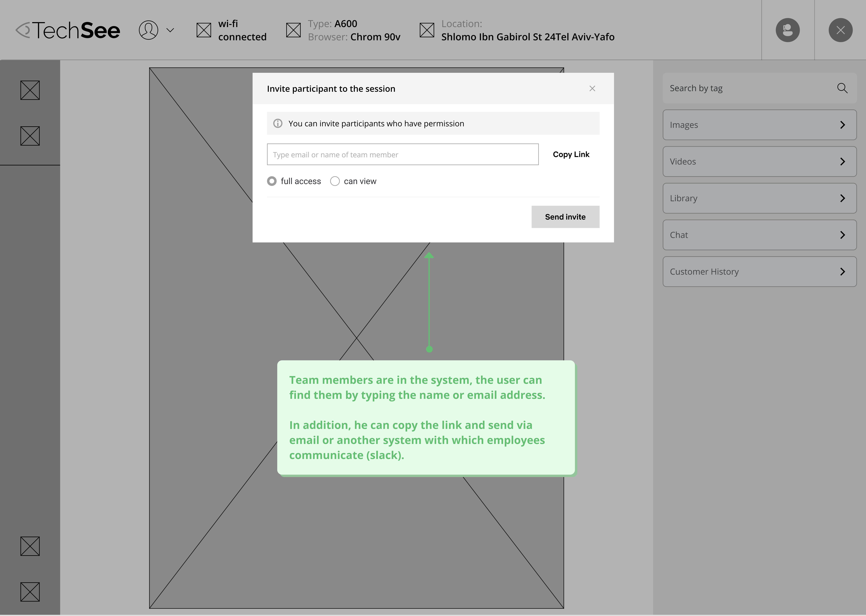Select the can view radio button
The width and height of the screenshot is (866, 616).
(335, 181)
